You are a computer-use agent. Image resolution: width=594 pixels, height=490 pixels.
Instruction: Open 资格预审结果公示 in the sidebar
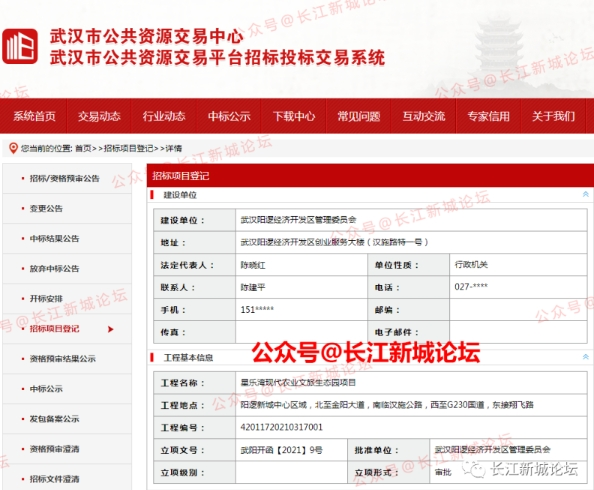(x=63, y=359)
